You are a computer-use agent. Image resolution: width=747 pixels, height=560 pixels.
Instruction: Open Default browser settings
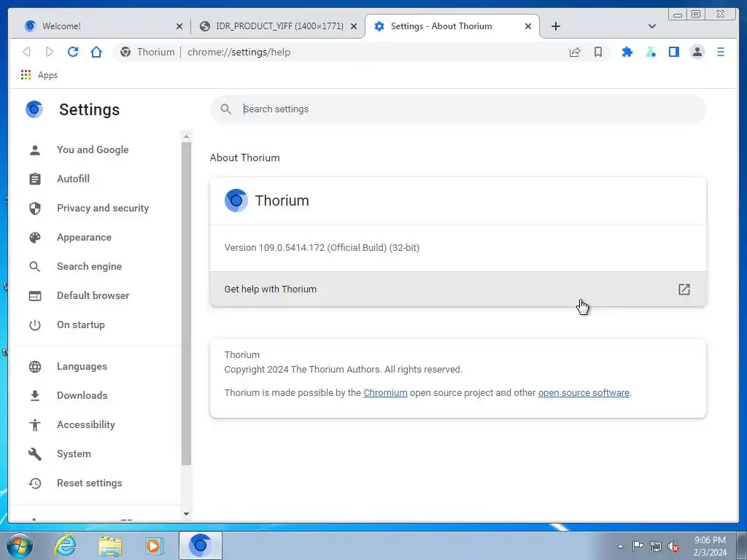click(x=93, y=295)
